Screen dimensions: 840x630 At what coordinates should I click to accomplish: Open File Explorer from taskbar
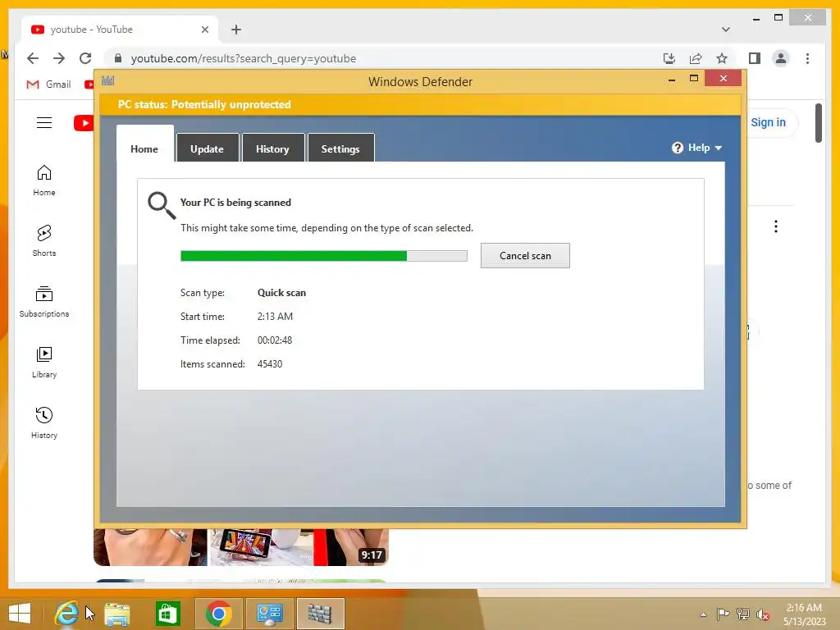(116, 614)
